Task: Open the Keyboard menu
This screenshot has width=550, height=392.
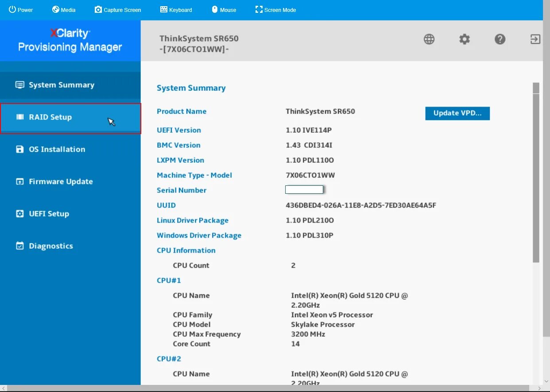Action: coord(176,10)
